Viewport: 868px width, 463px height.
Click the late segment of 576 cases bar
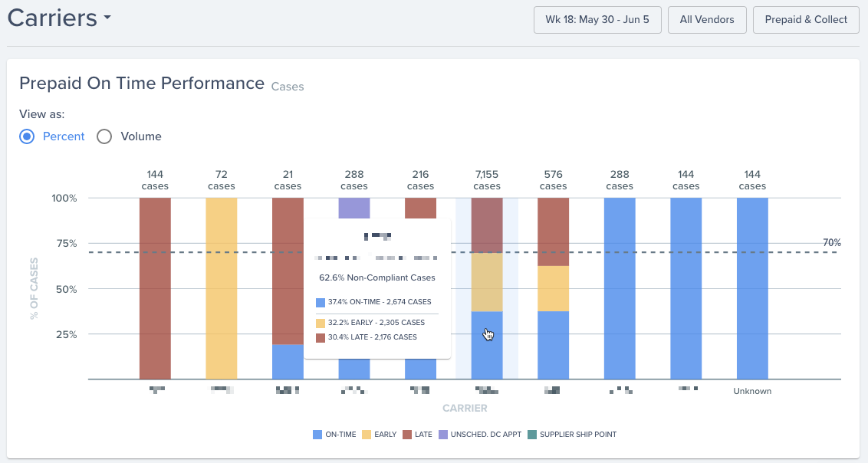click(x=553, y=231)
